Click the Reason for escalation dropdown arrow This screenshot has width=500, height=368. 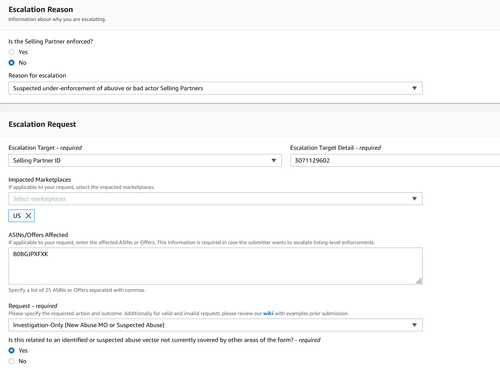coord(414,88)
